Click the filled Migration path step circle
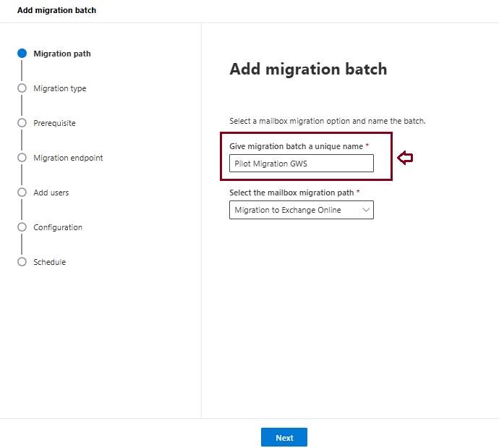499x448 pixels. [x=22, y=54]
